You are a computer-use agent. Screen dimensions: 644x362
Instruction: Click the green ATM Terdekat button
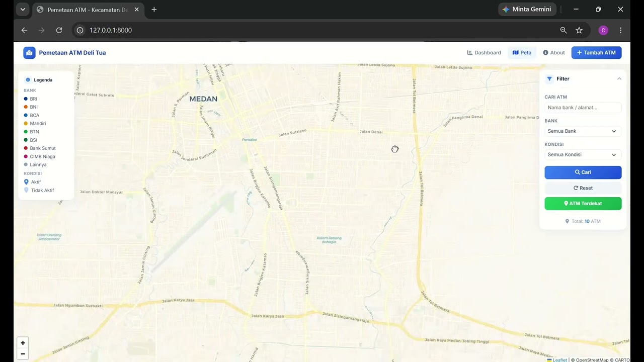point(583,204)
